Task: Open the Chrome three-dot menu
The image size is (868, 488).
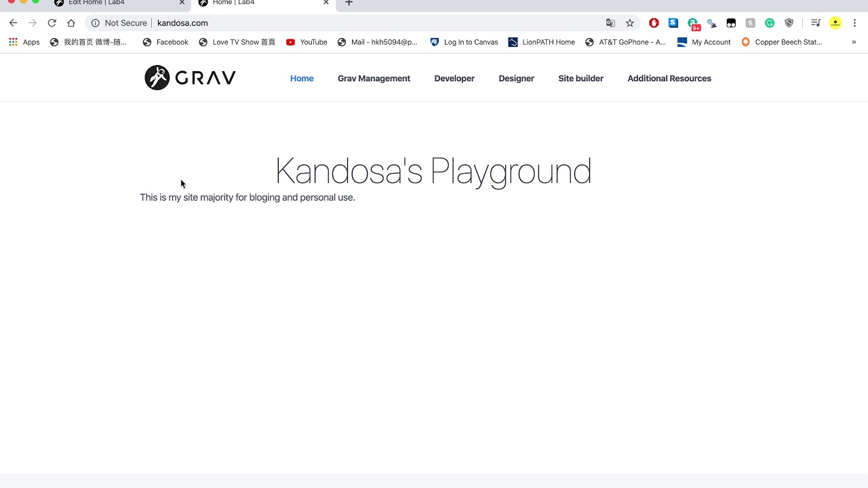Action: click(x=854, y=23)
